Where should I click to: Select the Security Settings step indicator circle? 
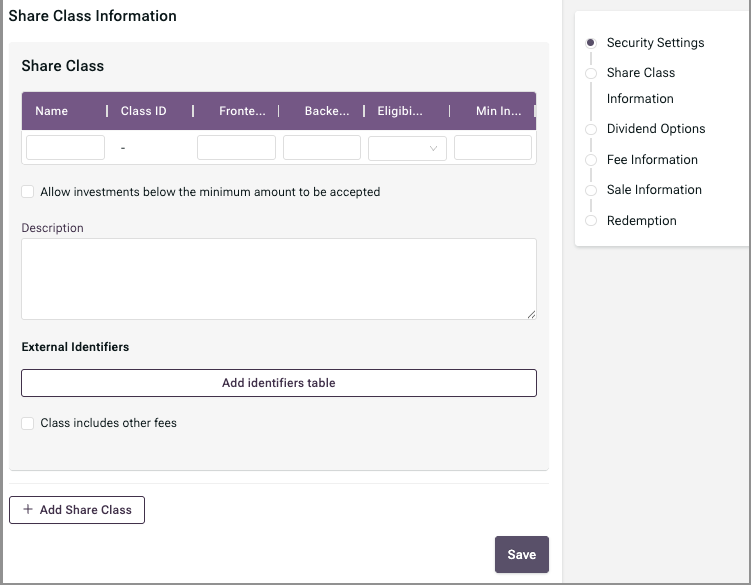click(x=591, y=43)
